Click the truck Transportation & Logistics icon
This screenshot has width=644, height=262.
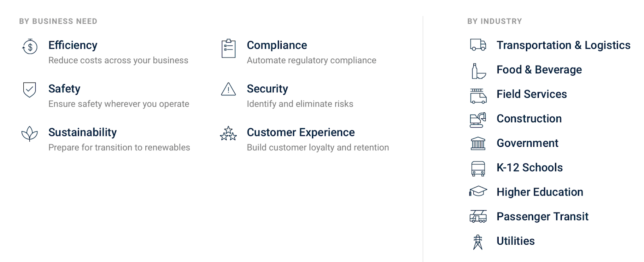point(478,45)
